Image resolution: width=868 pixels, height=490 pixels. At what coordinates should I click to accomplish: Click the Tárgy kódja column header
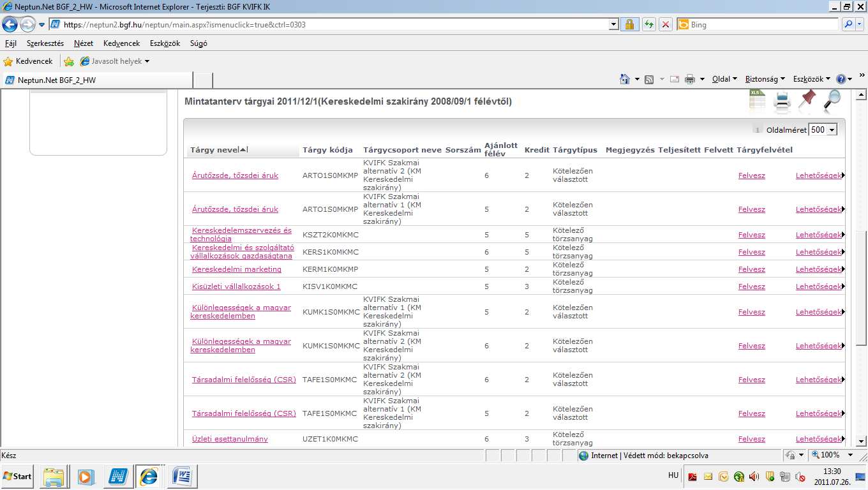(x=327, y=150)
